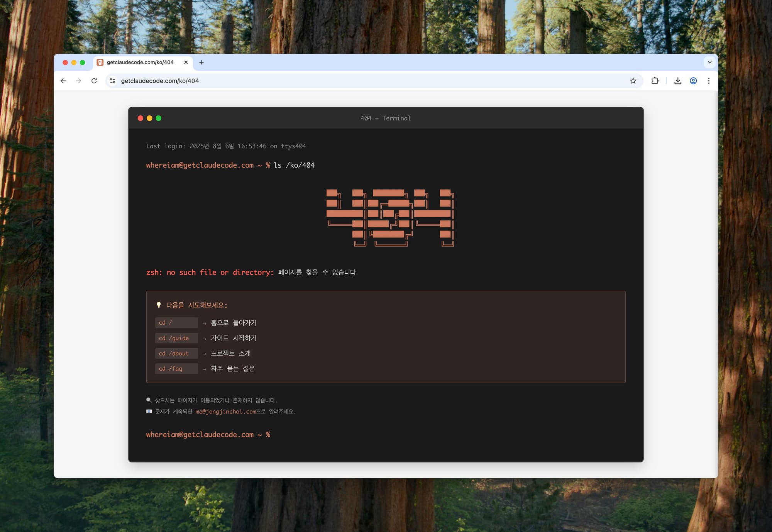Bookmark this page with the star icon
772x532 pixels.
[x=633, y=81]
